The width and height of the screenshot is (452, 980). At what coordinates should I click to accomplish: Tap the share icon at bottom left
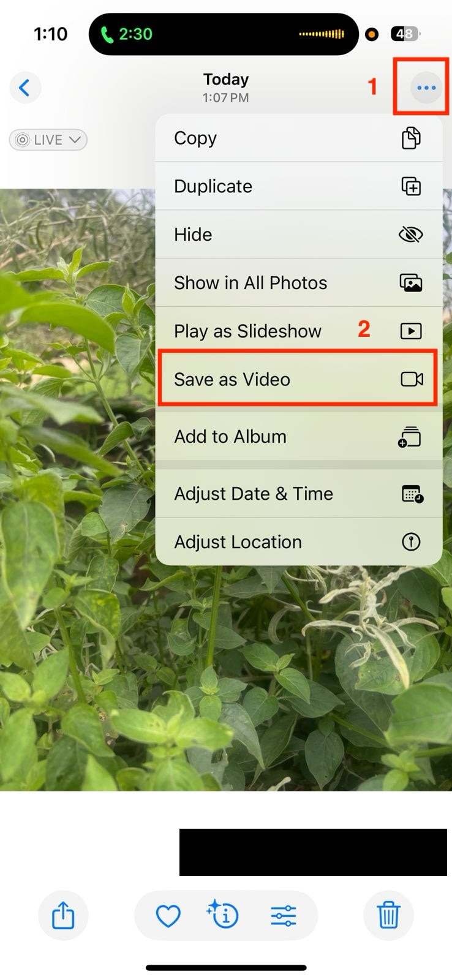(63, 916)
